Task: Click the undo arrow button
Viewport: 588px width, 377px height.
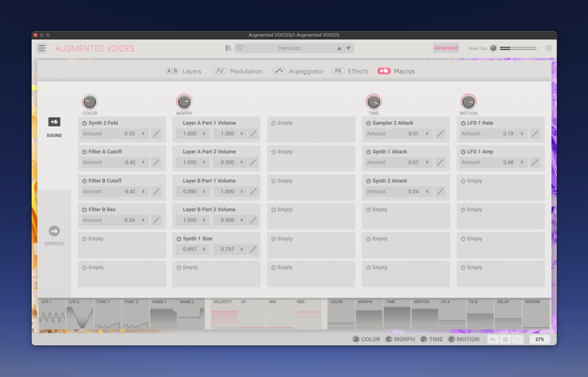Action: [x=493, y=340]
